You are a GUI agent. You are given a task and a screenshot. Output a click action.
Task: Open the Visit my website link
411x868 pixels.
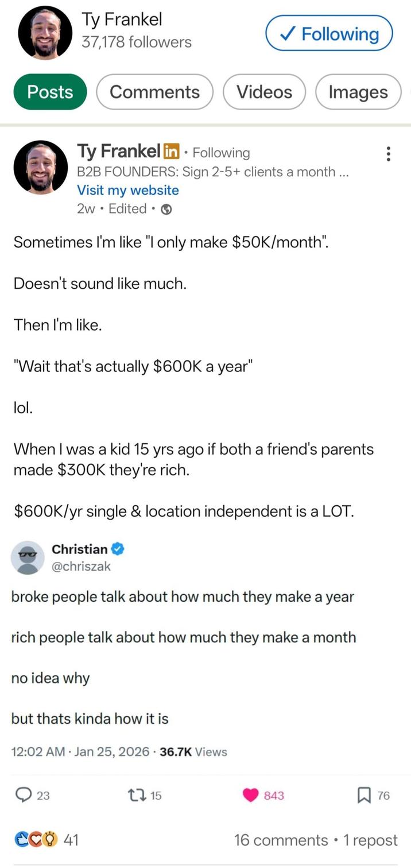127,190
